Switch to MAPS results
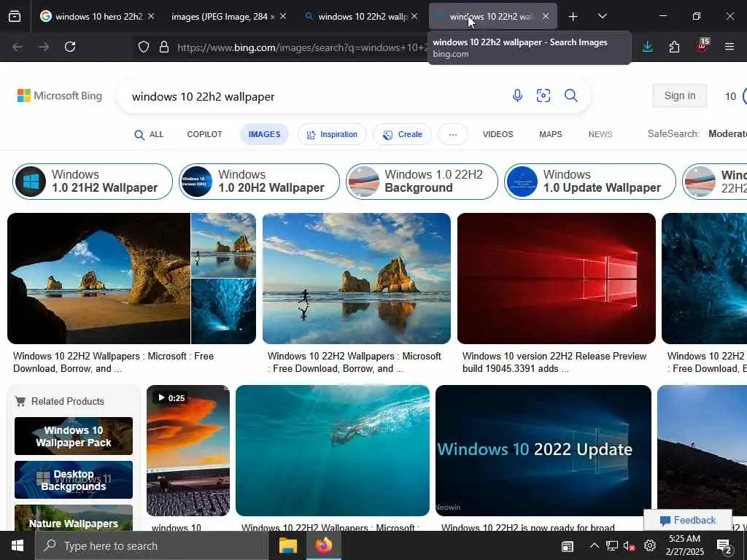This screenshot has height=560, width=747. (550, 134)
